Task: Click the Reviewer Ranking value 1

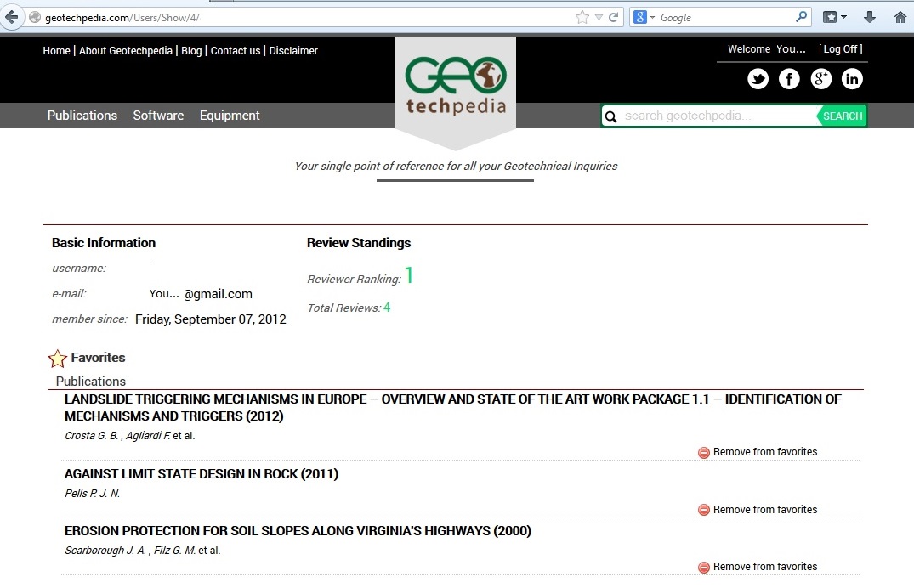Action: pos(409,274)
